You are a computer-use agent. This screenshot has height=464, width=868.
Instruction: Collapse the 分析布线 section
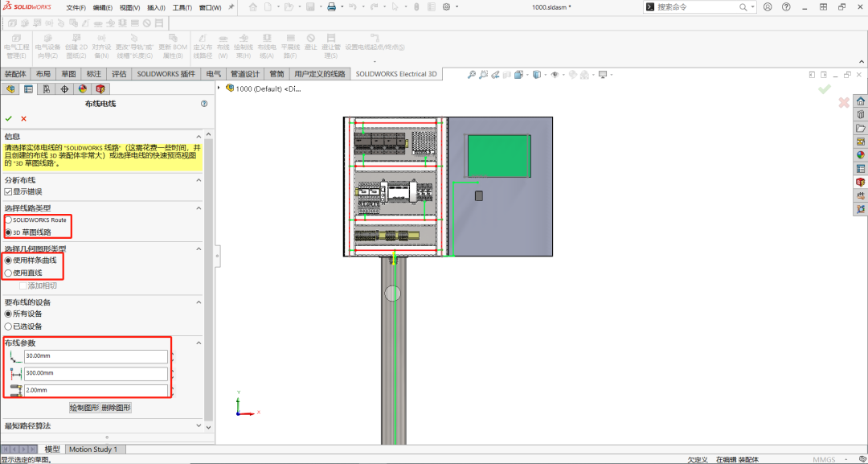[199, 180]
